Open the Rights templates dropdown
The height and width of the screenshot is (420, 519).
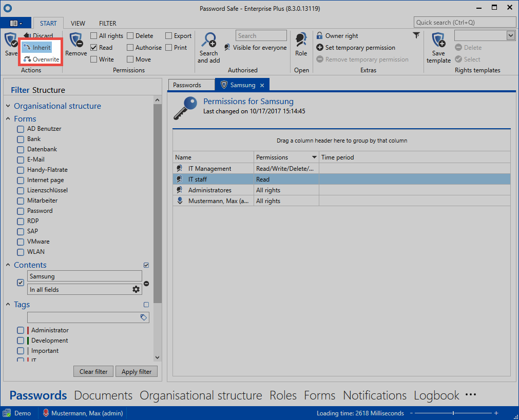[x=511, y=35]
